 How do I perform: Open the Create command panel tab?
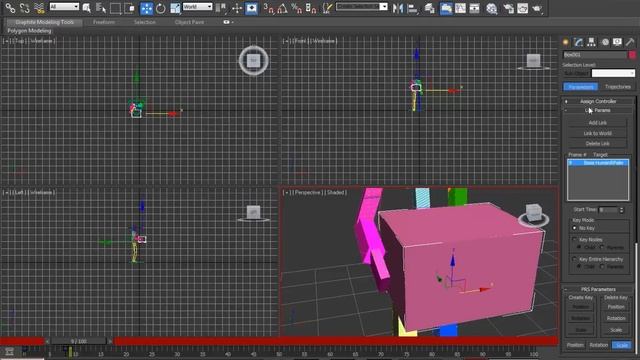tap(565, 42)
